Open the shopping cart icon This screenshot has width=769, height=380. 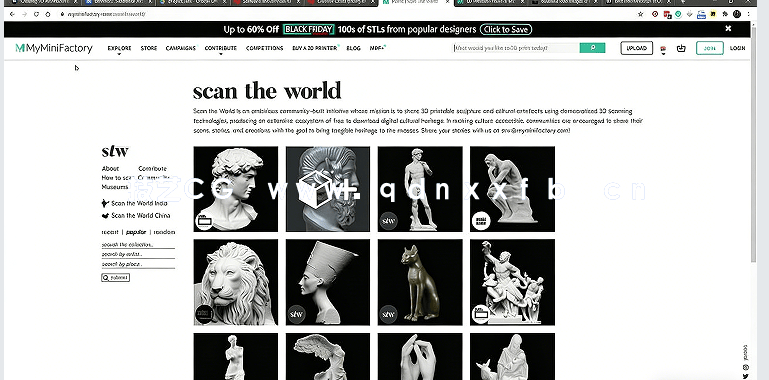pos(681,48)
